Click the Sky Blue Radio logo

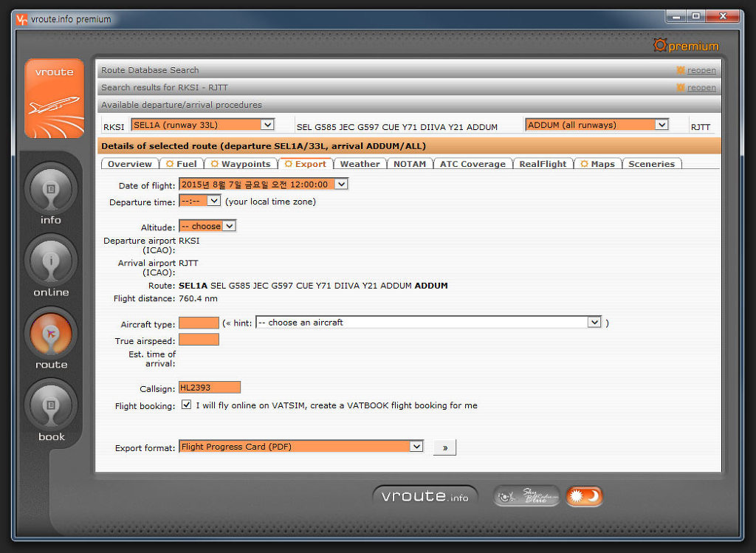click(526, 496)
